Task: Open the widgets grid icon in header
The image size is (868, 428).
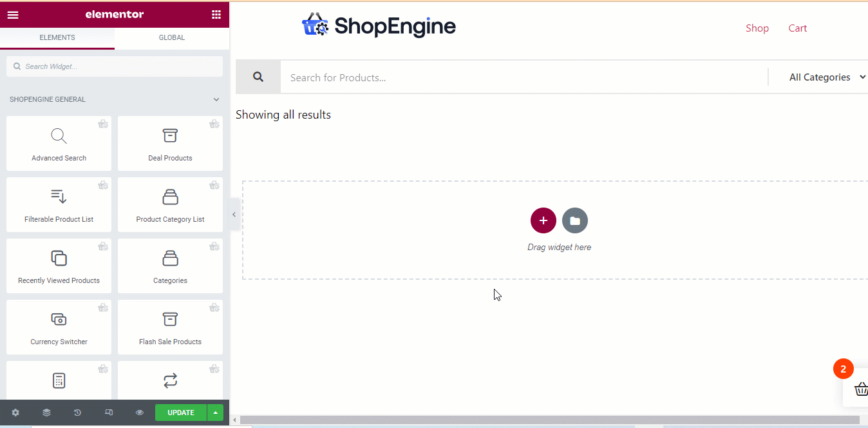Action: (216, 15)
